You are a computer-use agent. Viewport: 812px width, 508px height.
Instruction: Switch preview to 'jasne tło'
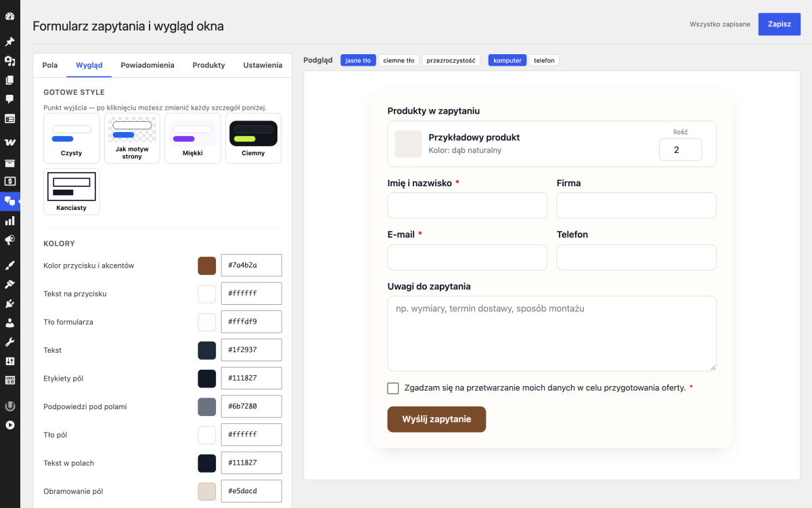(358, 60)
